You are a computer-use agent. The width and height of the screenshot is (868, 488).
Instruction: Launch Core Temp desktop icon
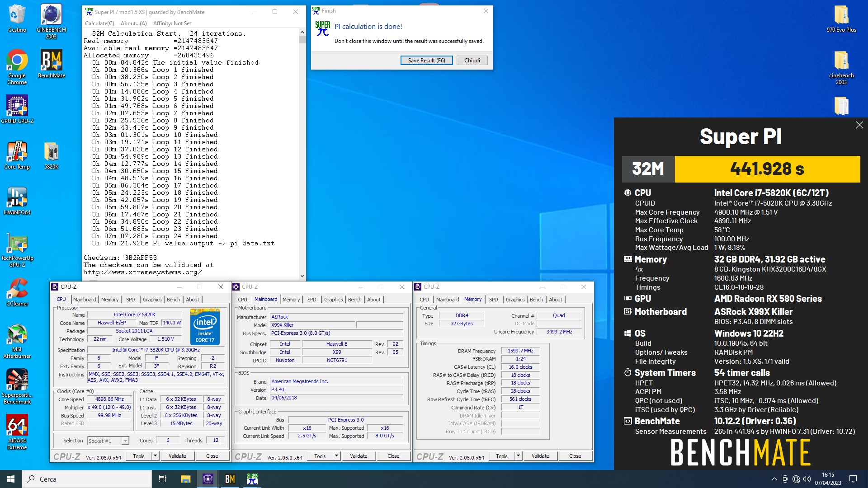[x=17, y=155]
